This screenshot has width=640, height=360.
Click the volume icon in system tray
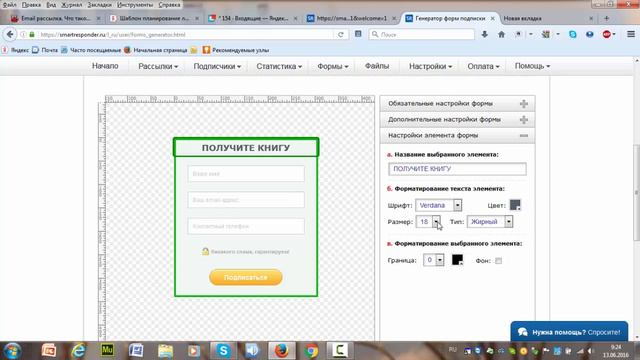[x=590, y=351]
